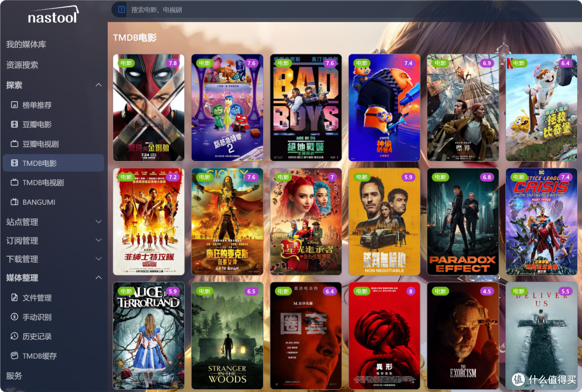This screenshot has width=582, height=392.
Task: Open TMDB电视剧 list
Action: (43, 183)
